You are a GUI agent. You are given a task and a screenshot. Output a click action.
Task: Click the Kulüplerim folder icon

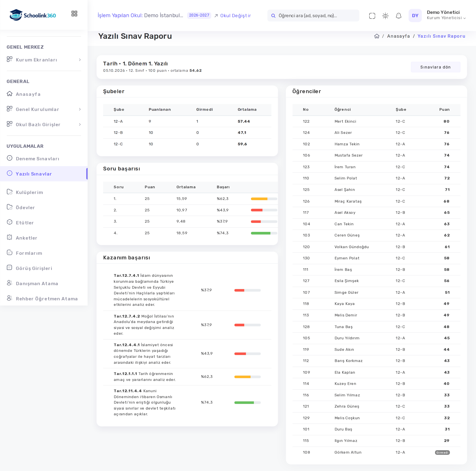point(10,192)
